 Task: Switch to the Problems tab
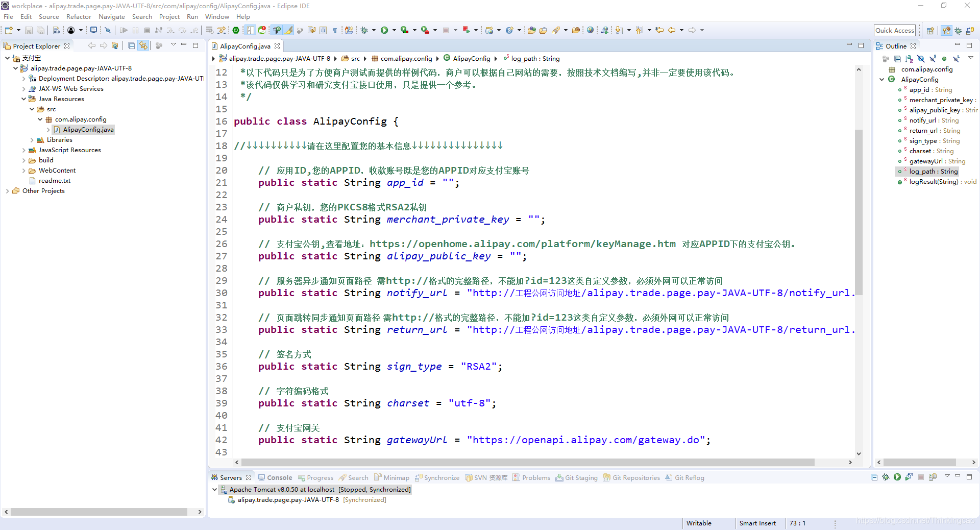pos(531,477)
